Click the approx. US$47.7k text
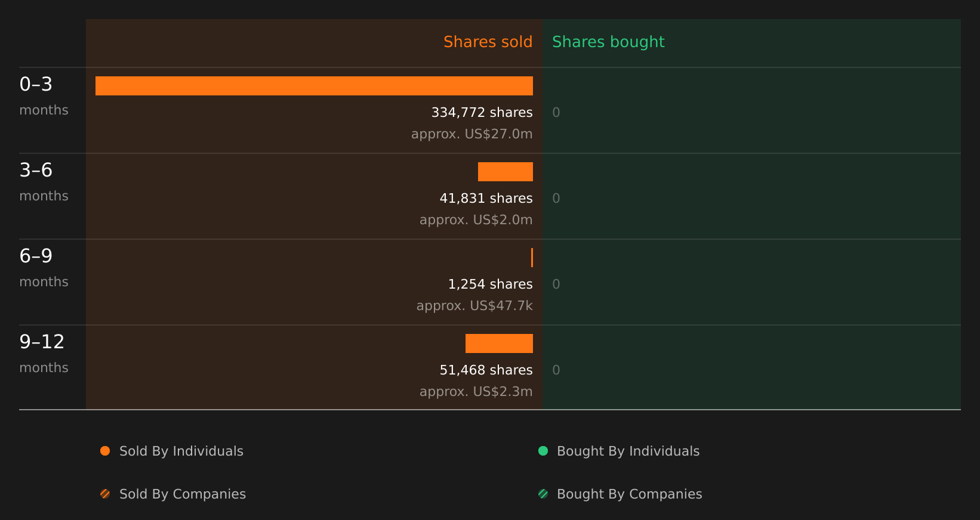This screenshot has height=520, width=980. 474,306
